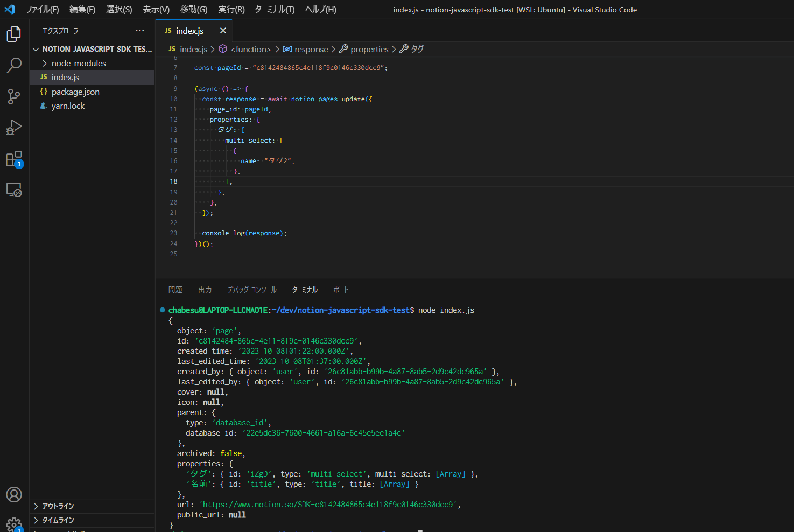Image resolution: width=794 pixels, height=532 pixels.
Task: Open the Extensions view icon
Action: click(14, 159)
